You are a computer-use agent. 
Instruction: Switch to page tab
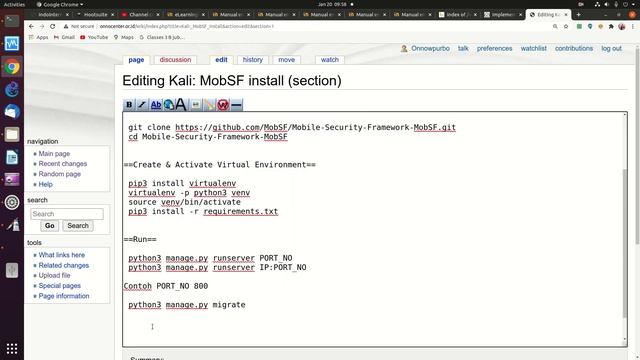tap(136, 60)
